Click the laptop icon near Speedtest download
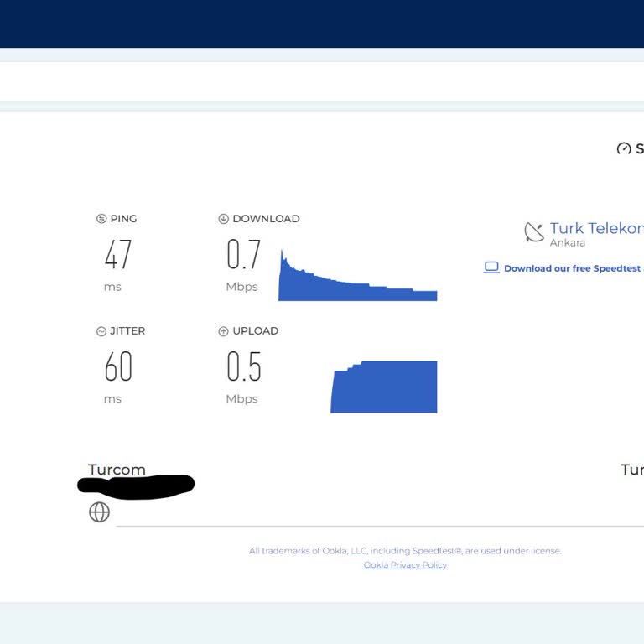 click(x=491, y=267)
